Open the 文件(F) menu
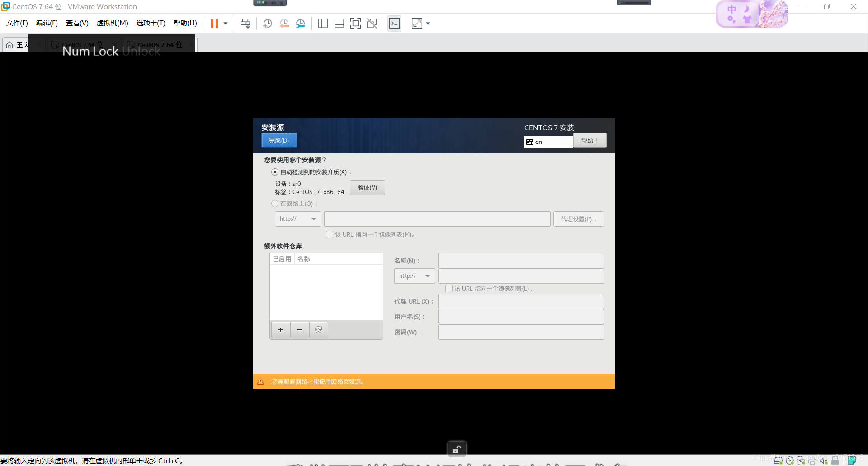The height and width of the screenshot is (466, 868). (17, 23)
